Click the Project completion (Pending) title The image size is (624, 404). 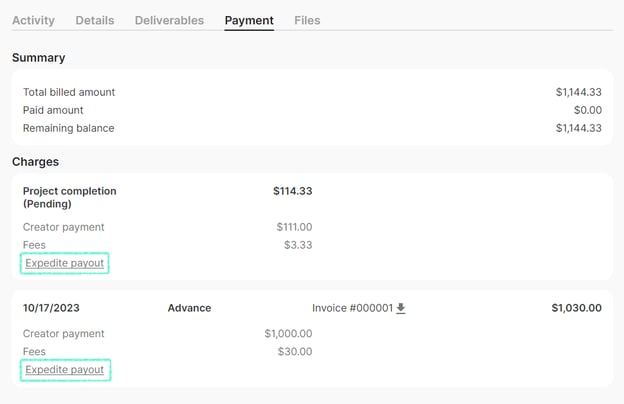click(x=69, y=197)
